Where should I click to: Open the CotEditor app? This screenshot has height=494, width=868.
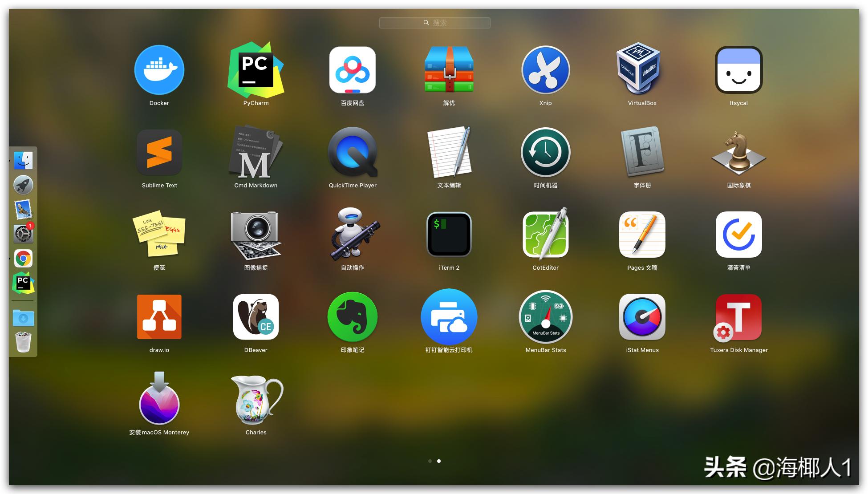tap(545, 235)
